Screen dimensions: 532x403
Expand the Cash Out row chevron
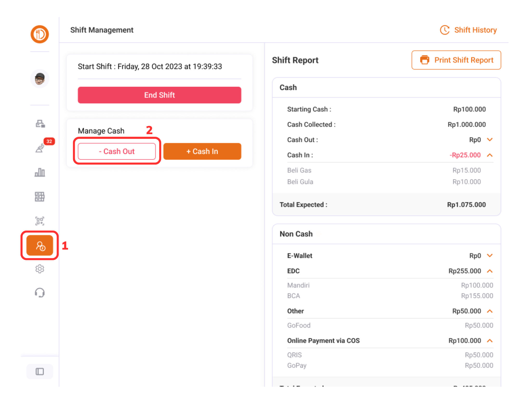coord(490,140)
